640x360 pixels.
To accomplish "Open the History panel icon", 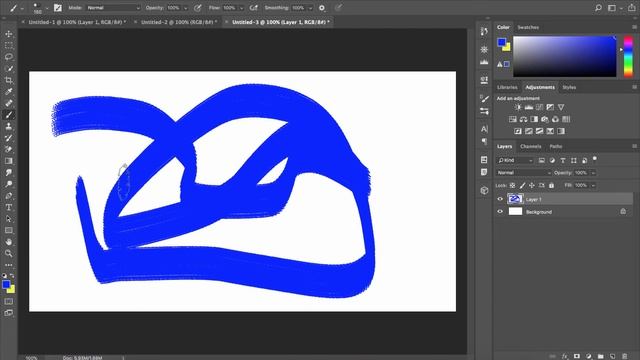I will (x=484, y=31).
